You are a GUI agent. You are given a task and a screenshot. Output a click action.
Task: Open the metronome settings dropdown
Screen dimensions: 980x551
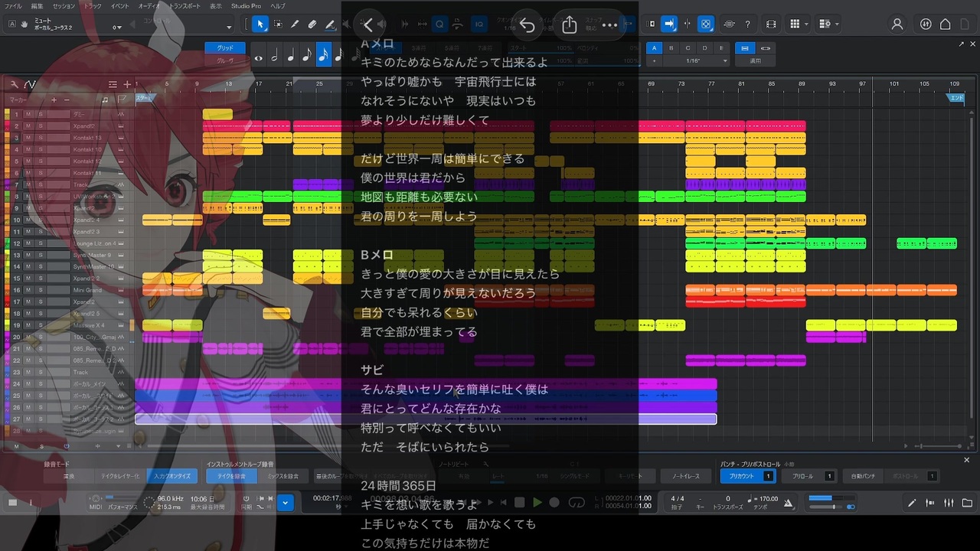point(790,503)
